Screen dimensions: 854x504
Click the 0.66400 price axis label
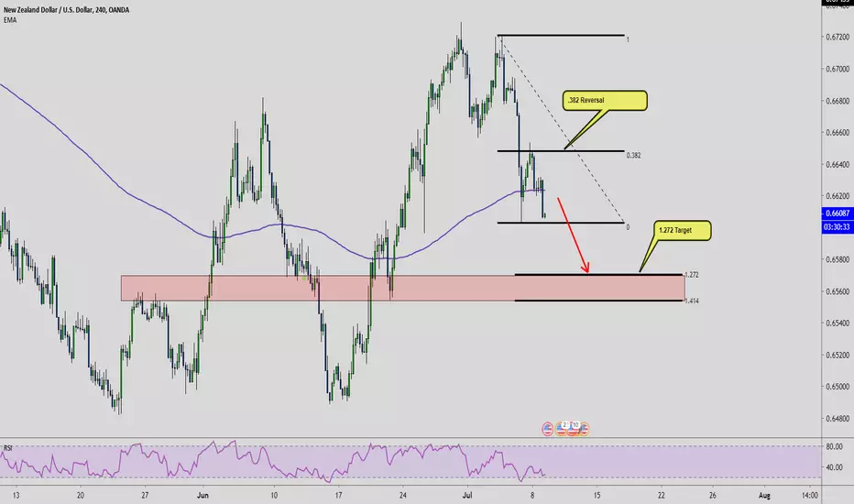point(838,165)
